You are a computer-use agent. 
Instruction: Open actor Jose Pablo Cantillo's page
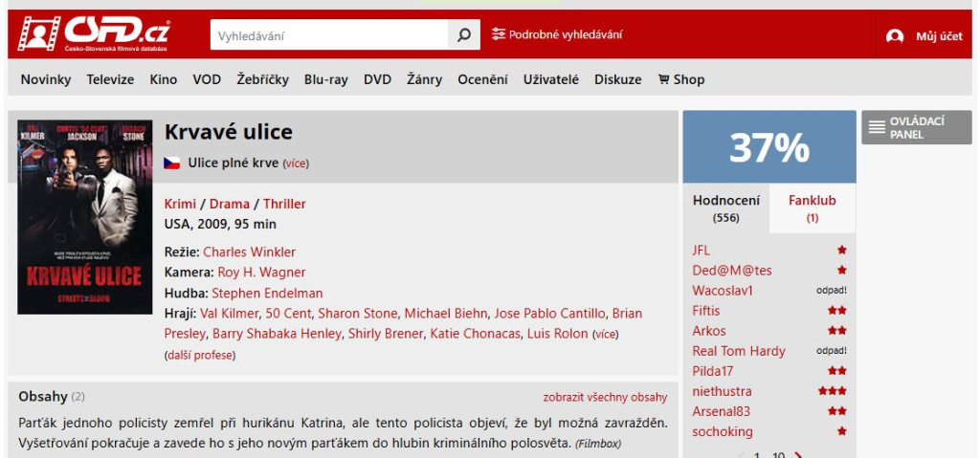(x=550, y=313)
